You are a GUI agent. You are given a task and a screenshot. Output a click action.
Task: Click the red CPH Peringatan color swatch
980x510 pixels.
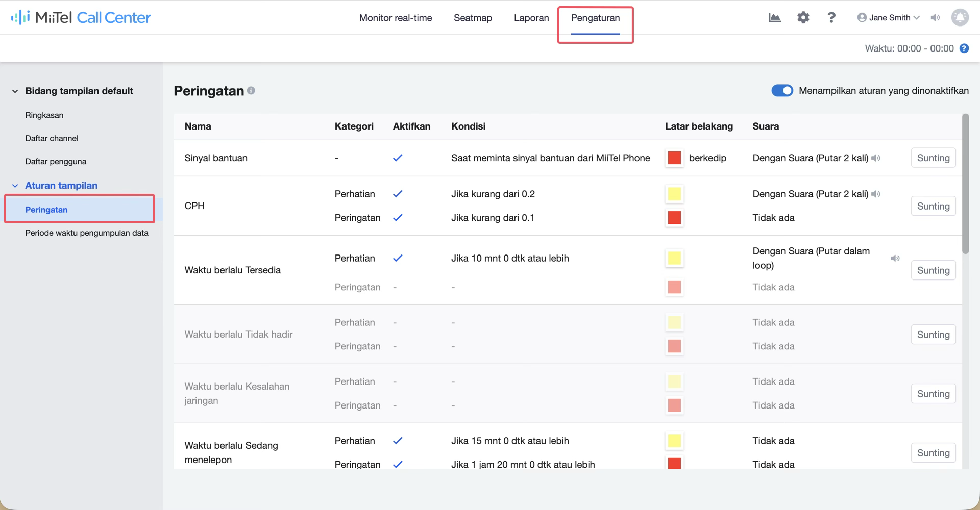pos(674,218)
